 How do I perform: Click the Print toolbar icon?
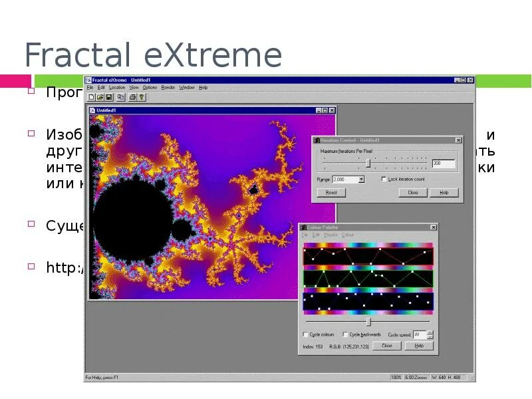pyautogui.click(x=132, y=97)
